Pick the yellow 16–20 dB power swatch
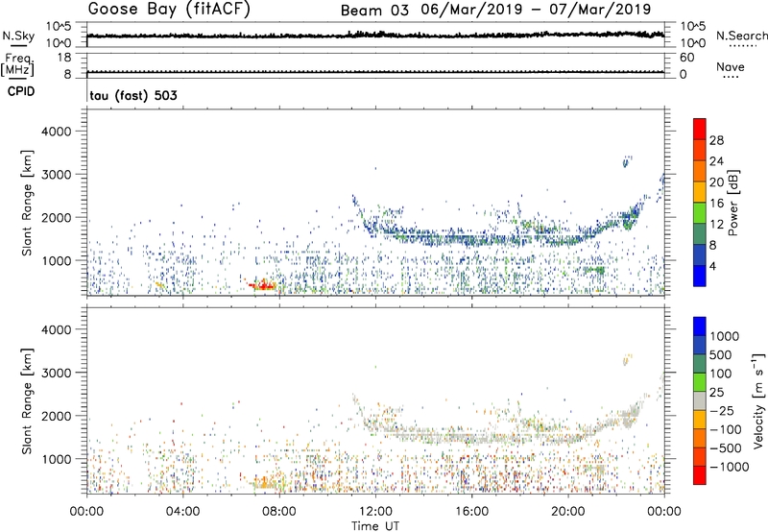The height and width of the screenshot is (532, 768). 700,192
